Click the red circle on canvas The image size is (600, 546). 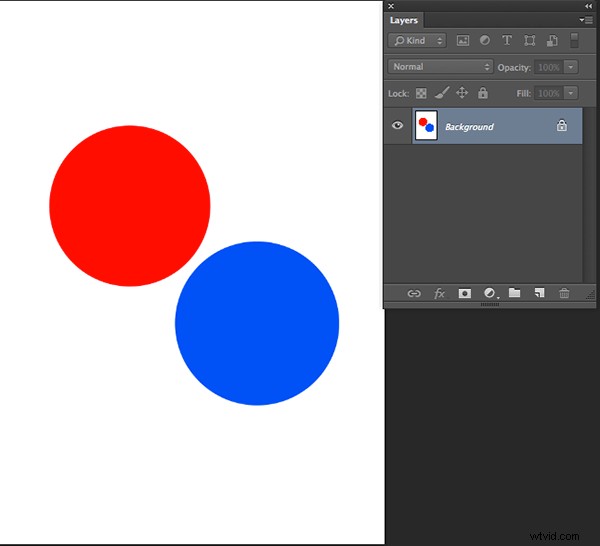[x=130, y=206]
